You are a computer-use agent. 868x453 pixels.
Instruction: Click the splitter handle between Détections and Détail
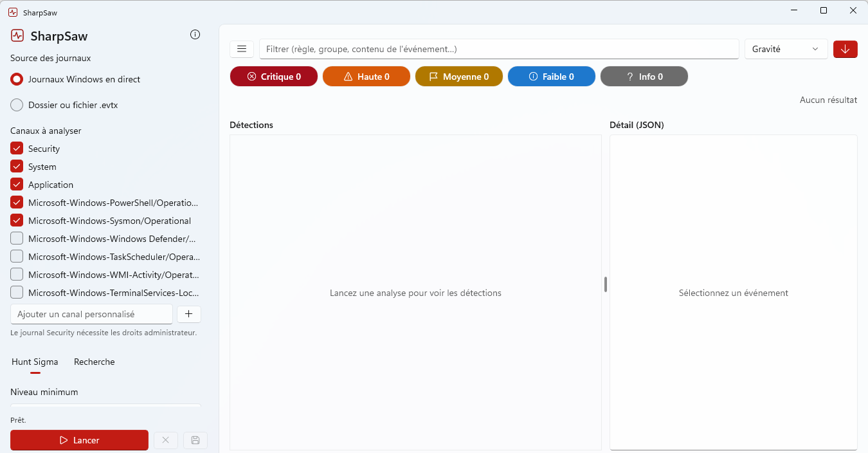(x=606, y=284)
